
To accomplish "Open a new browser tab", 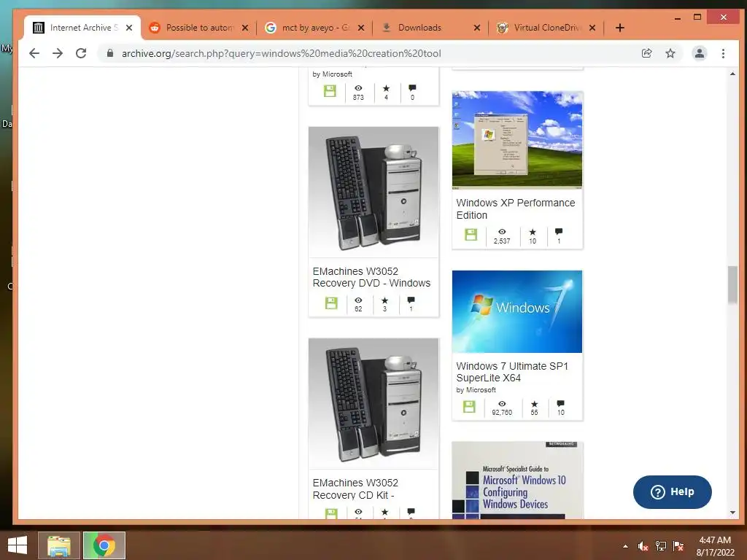I will tap(620, 28).
